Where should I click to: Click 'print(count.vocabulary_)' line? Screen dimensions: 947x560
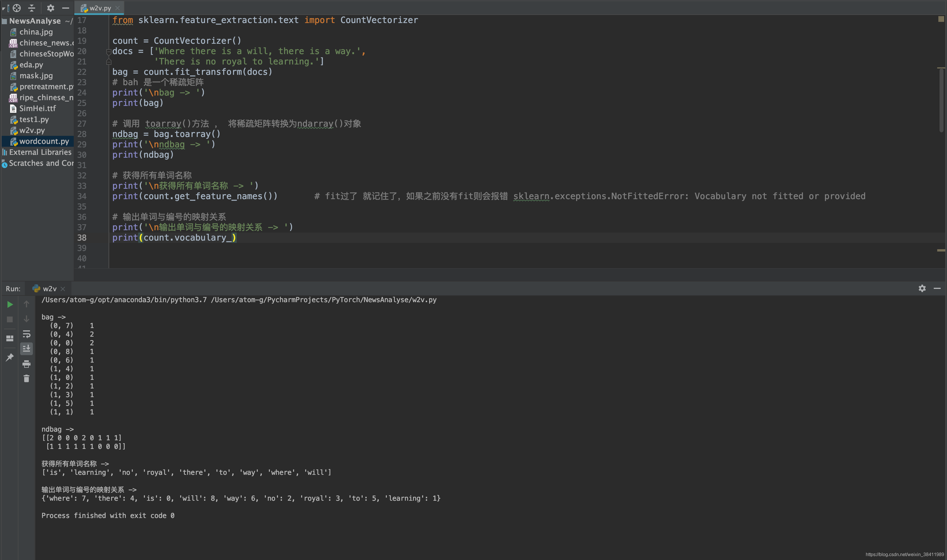coord(174,238)
